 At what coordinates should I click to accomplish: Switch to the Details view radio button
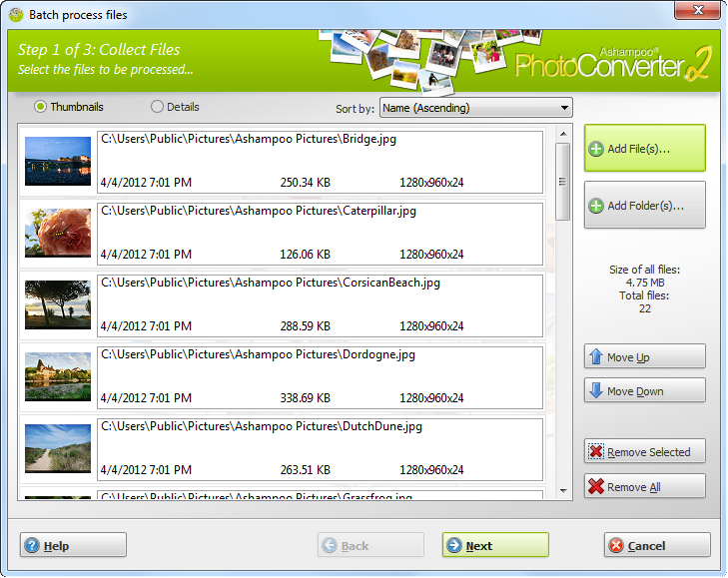[157, 107]
